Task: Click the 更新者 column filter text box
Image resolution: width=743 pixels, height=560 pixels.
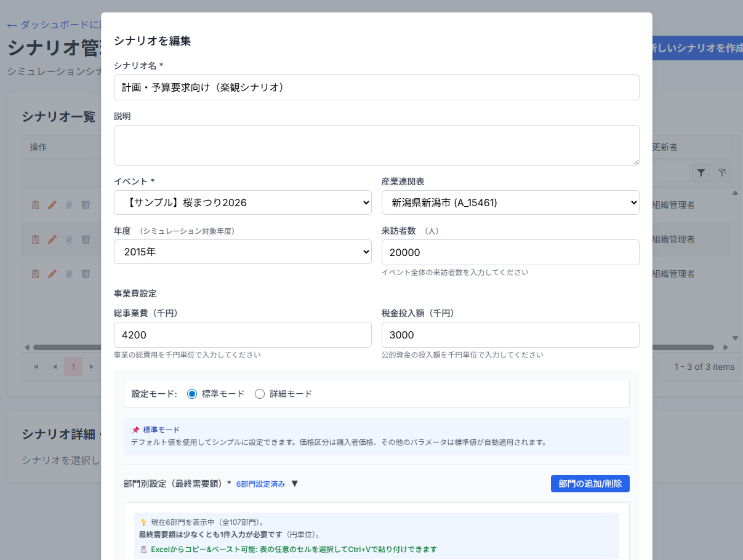Action: point(670,173)
